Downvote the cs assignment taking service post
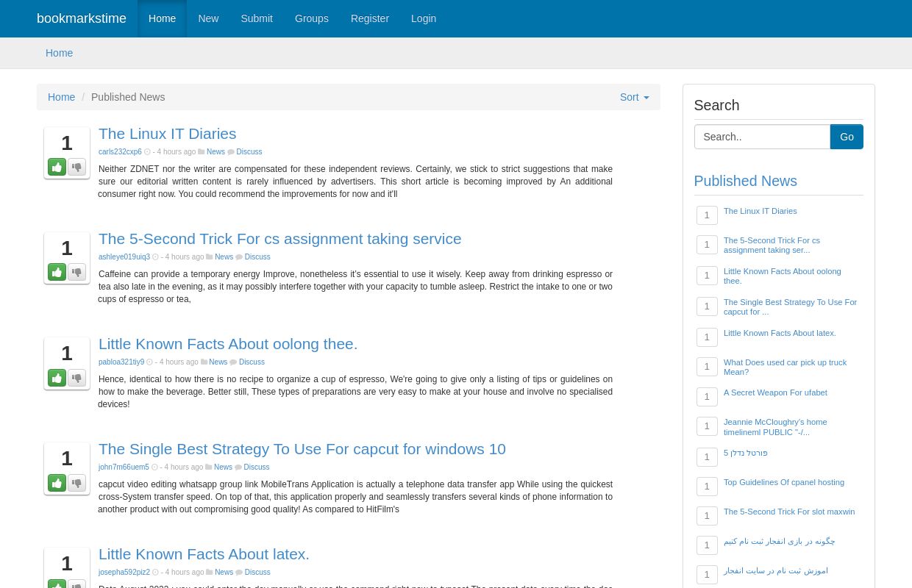This screenshot has width=912, height=588. [x=76, y=272]
